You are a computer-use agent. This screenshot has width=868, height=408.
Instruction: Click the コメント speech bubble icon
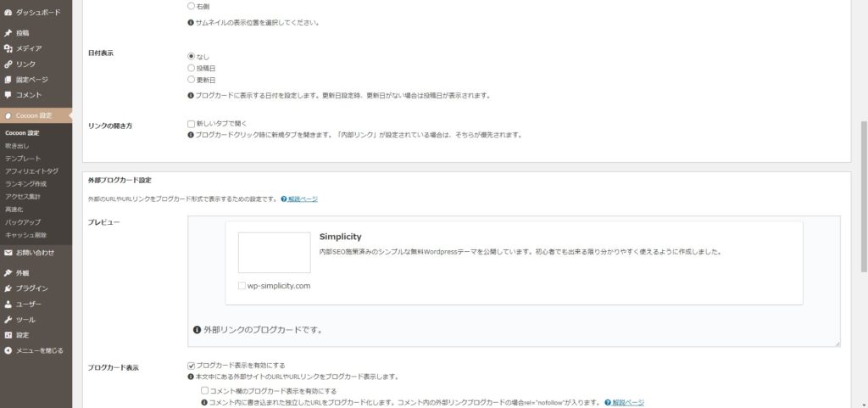click(8, 95)
